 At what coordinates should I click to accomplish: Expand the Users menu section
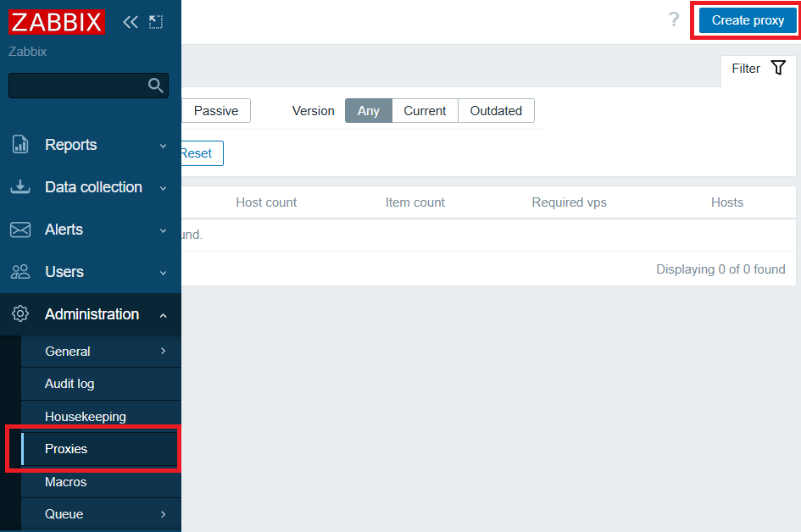(64, 272)
